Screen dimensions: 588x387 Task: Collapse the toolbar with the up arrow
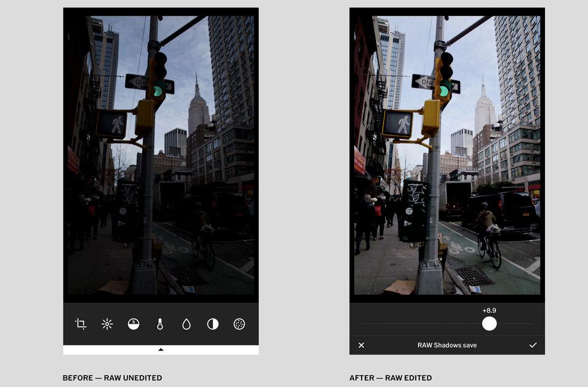(x=161, y=350)
